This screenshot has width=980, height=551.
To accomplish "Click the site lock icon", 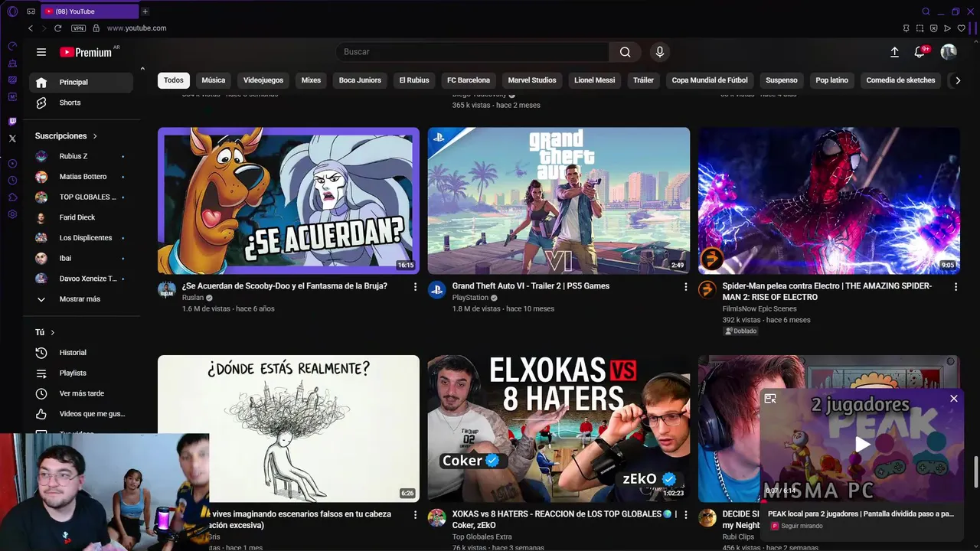I will tap(96, 28).
